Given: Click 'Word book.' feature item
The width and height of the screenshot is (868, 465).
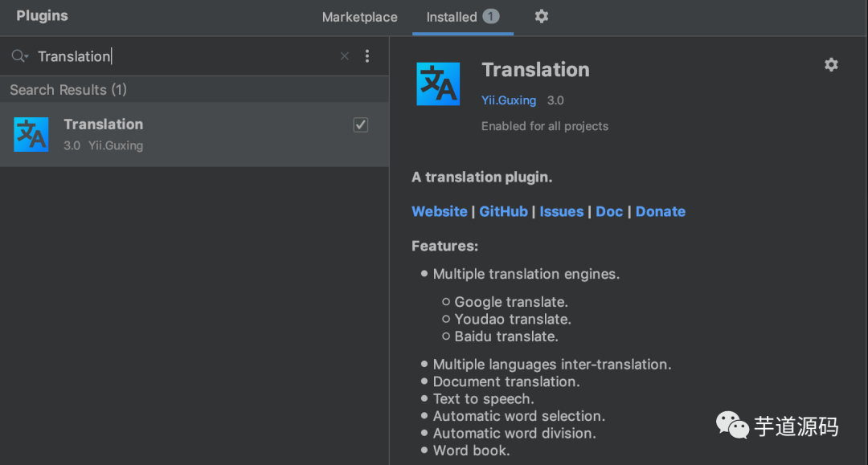Looking at the screenshot, I should click(x=471, y=450).
